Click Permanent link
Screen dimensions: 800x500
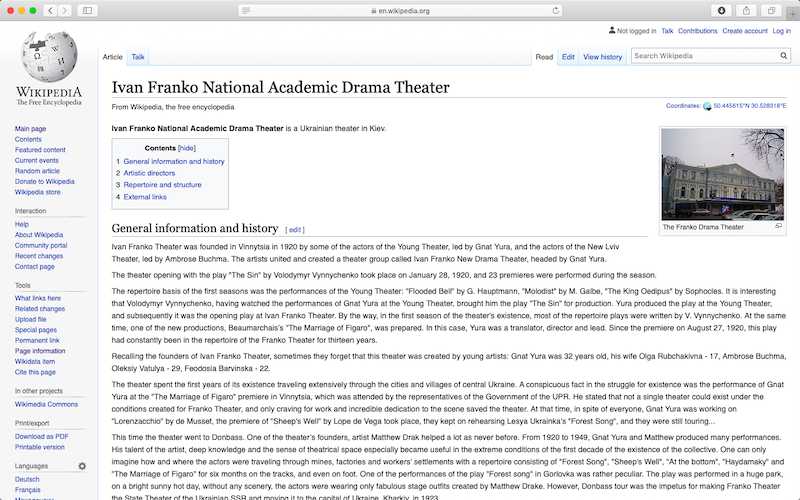(37, 340)
